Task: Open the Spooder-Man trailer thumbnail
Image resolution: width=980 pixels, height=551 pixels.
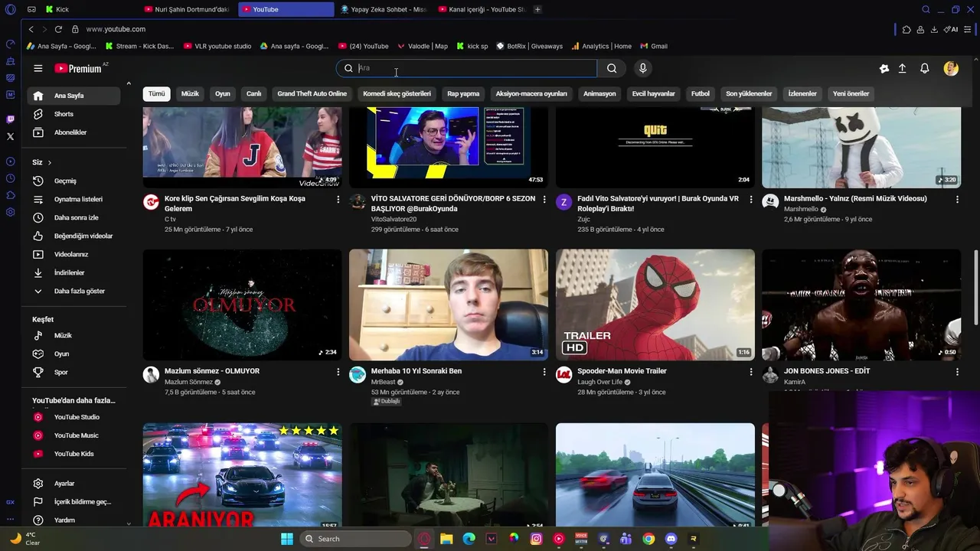Action: pyautogui.click(x=655, y=305)
